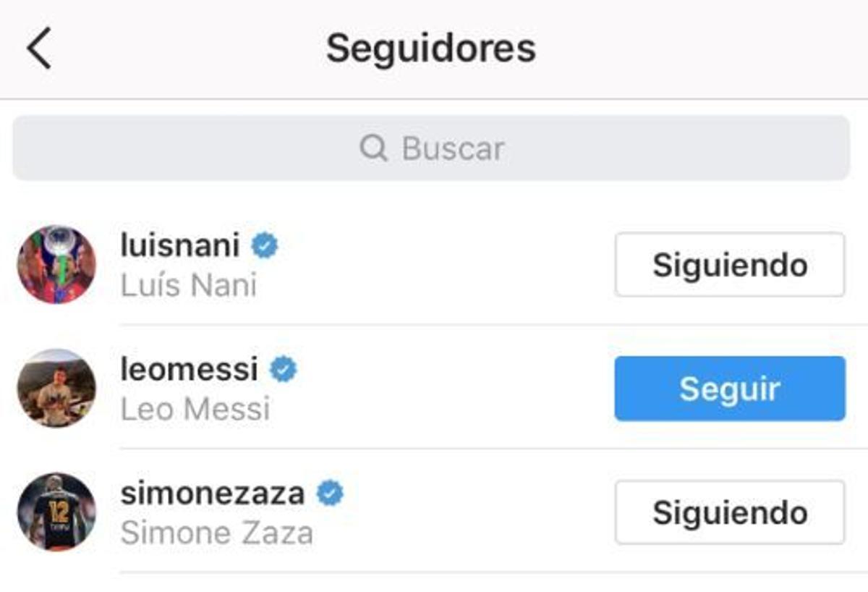The height and width of the screenshot is (592, 868).
Task: Open luisnani's profile picture
Action: coord(58,263)
